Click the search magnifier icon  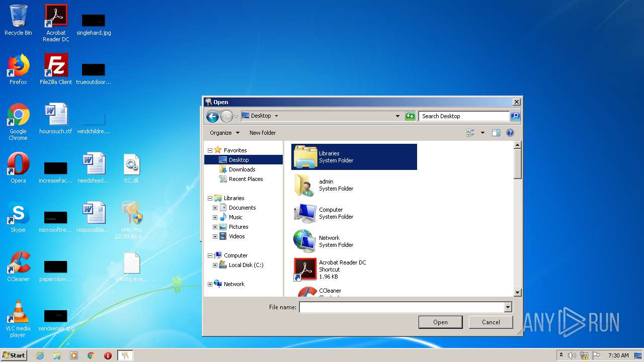(x=515, y=116)
